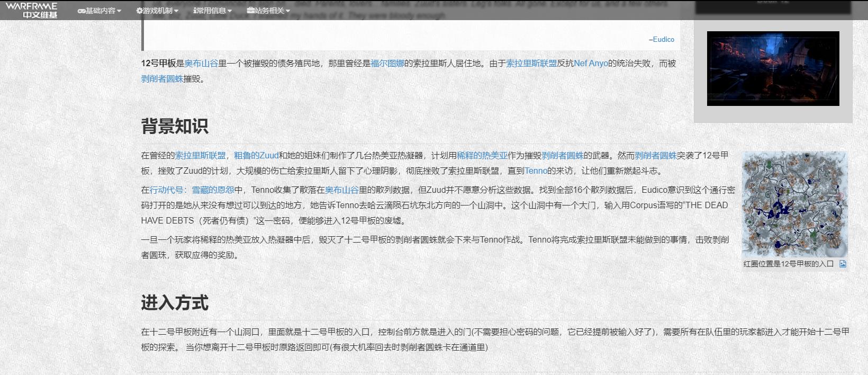This screenshot has width=868, height=375.
Task: Open the 基础内容 menu label
Action: pos(101,11)
